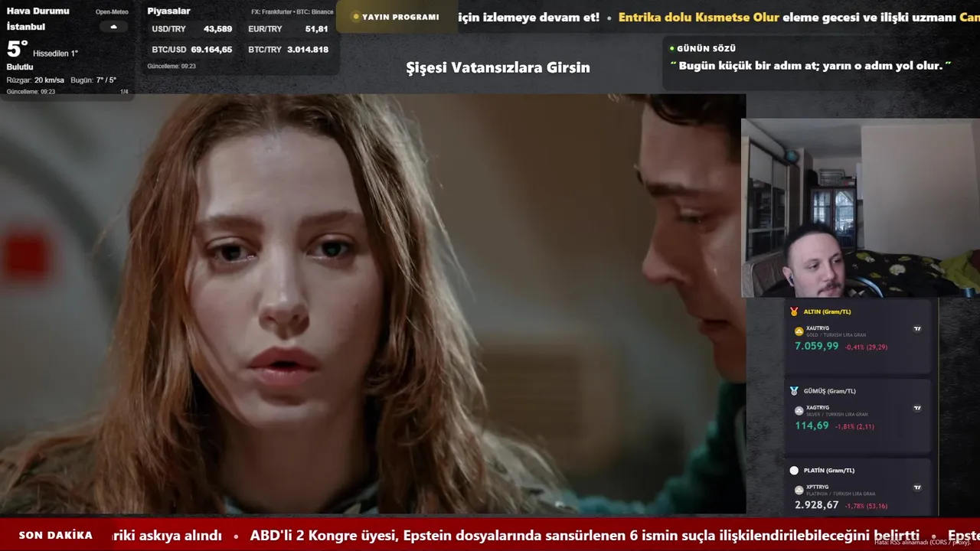
Task: Click the webcam feed of the streamer
Action: click(861, 207)
